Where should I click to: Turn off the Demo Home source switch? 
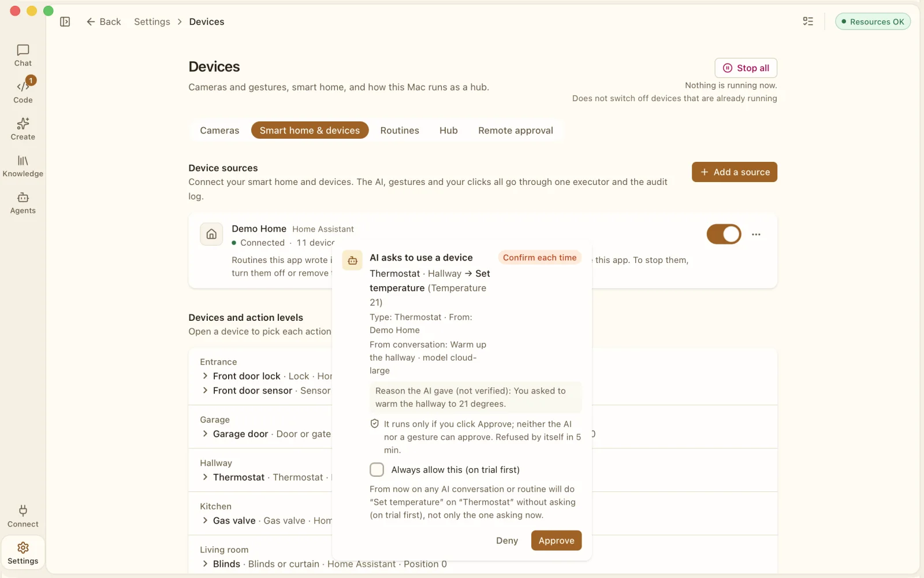(x=724, y=234)
